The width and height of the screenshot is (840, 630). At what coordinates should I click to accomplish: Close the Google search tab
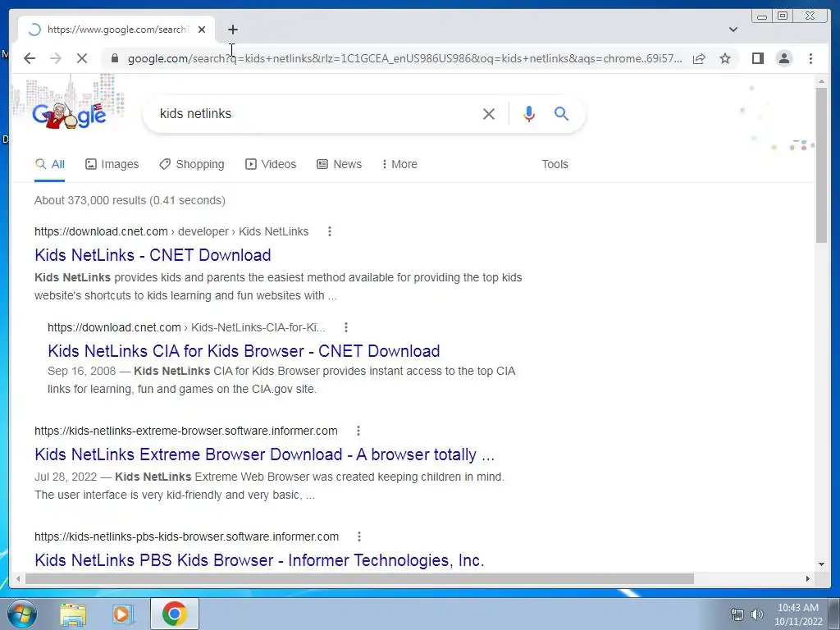tap(202, 30)
